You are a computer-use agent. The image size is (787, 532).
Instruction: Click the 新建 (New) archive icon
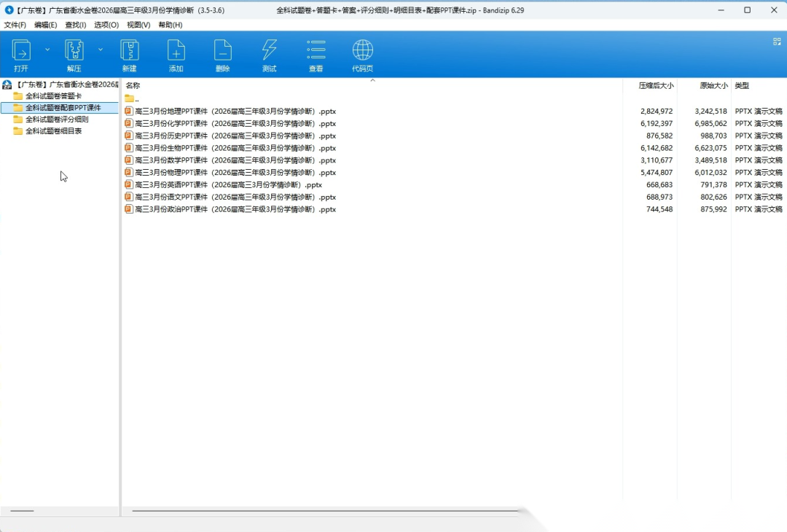130,51
